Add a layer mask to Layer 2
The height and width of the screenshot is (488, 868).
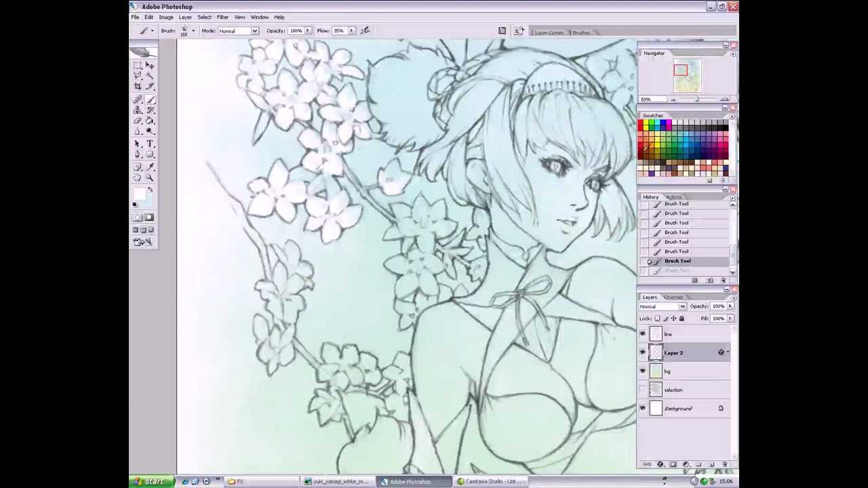tap(673, 463)
